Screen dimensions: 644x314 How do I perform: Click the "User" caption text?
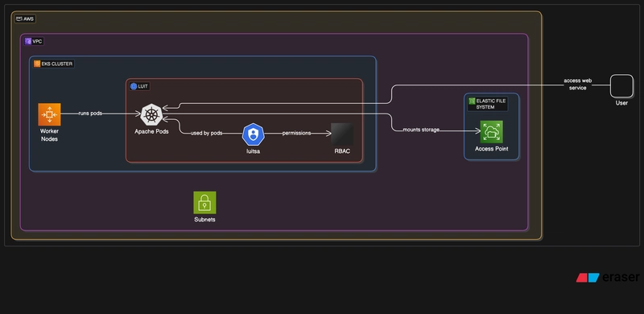pos(621,103)
